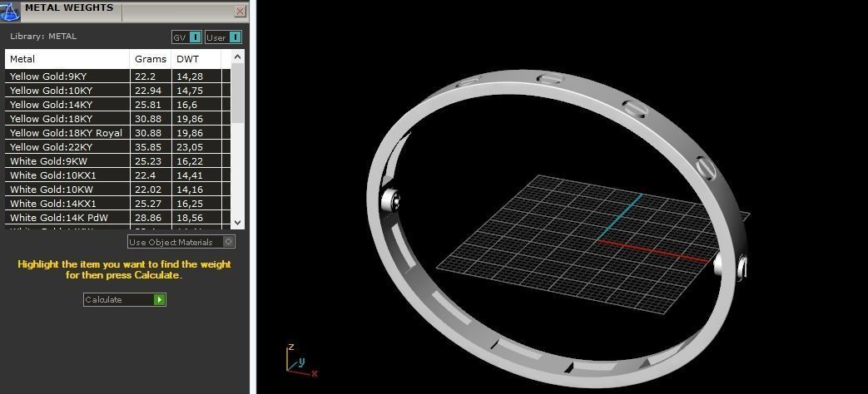The image size is (868, 394).
Task: Select White Gold:14KX1 row
Action: [x=118, y=204]
